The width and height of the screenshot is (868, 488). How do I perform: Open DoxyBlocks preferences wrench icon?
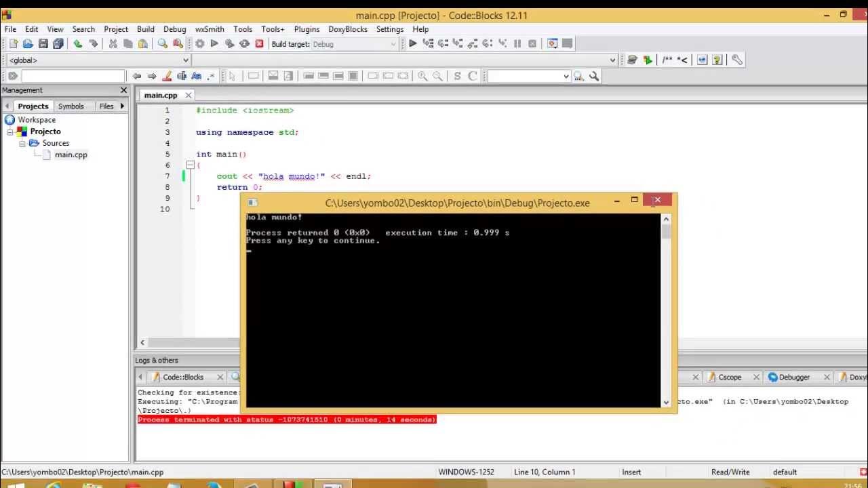pos(737,60)
